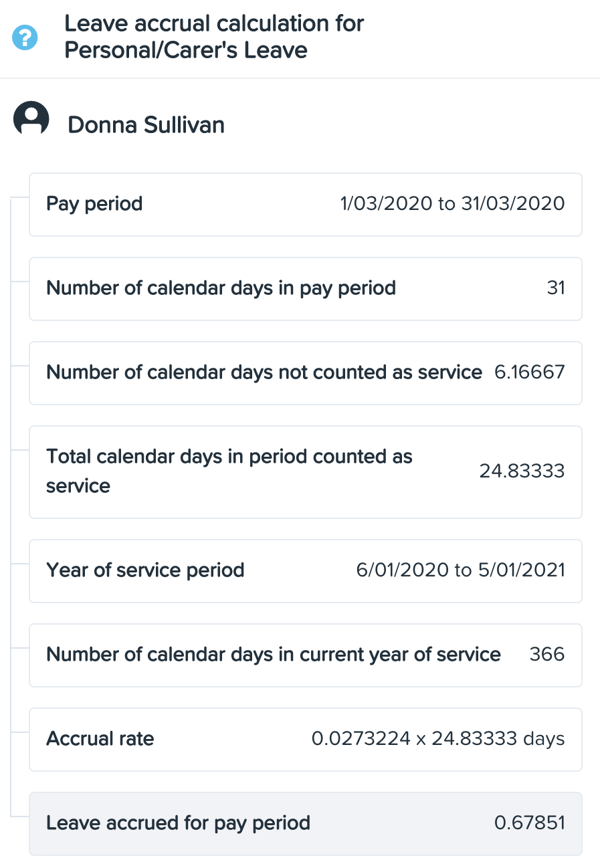Image resolution: width=600 pixels, height=868 pixels.
Task: Select the Accrual rate row
Action: pyautogui.click(x=306, y=740)
